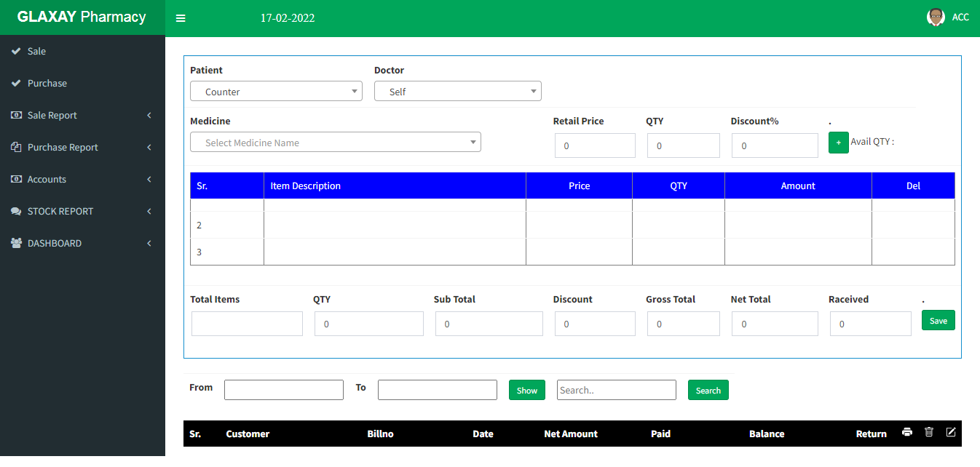Expand the Sale Report chevron
The image size is (980, 467).
tap(149, 115)
